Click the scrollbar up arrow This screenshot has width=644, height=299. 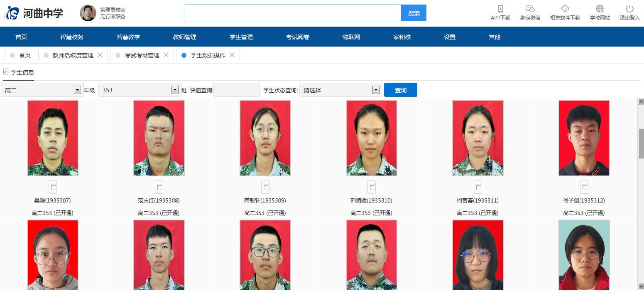click(x=641, y=101)
